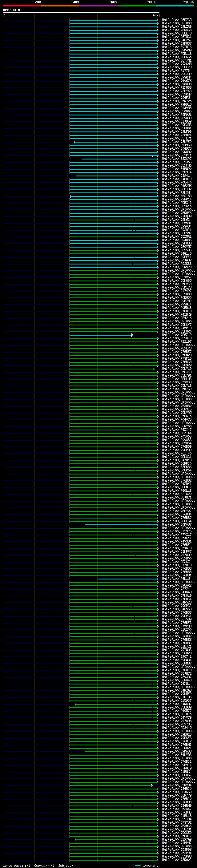197x868 pixels.
Task: Click the BP030015 query title
Action: click(x=11, y=10)
